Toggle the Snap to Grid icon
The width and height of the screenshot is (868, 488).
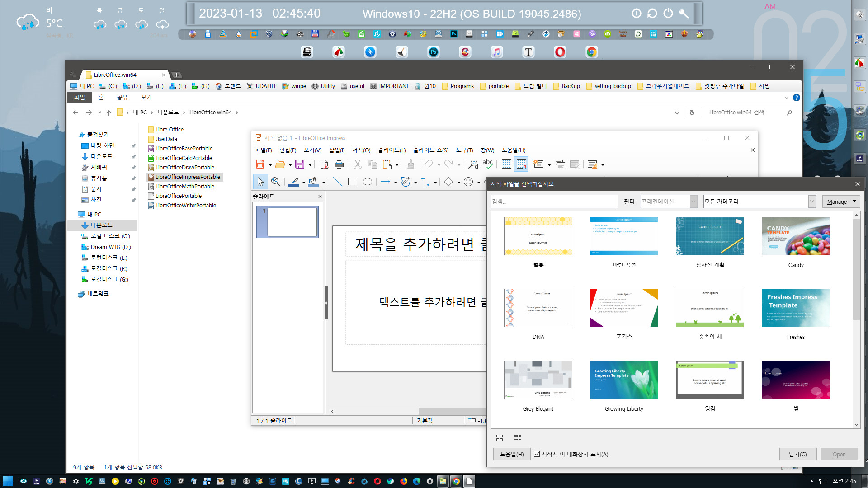[x=521, y=164]
